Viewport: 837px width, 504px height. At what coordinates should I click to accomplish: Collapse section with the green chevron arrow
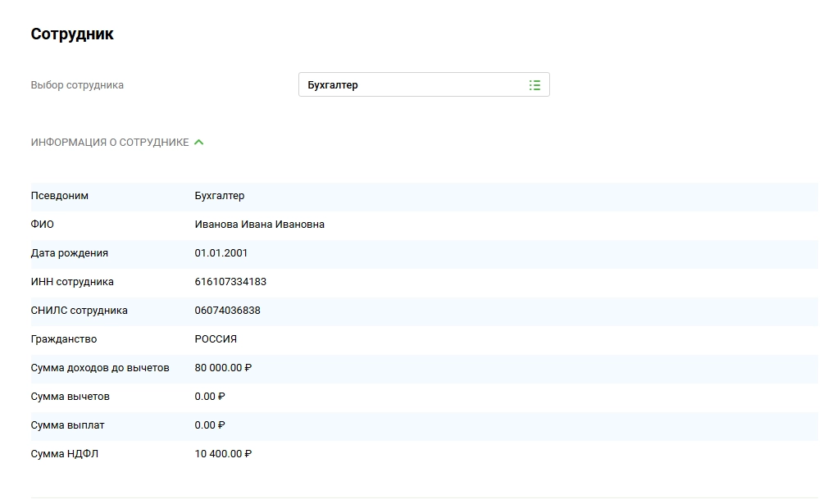pyautogui.click(x=198, y=142)
